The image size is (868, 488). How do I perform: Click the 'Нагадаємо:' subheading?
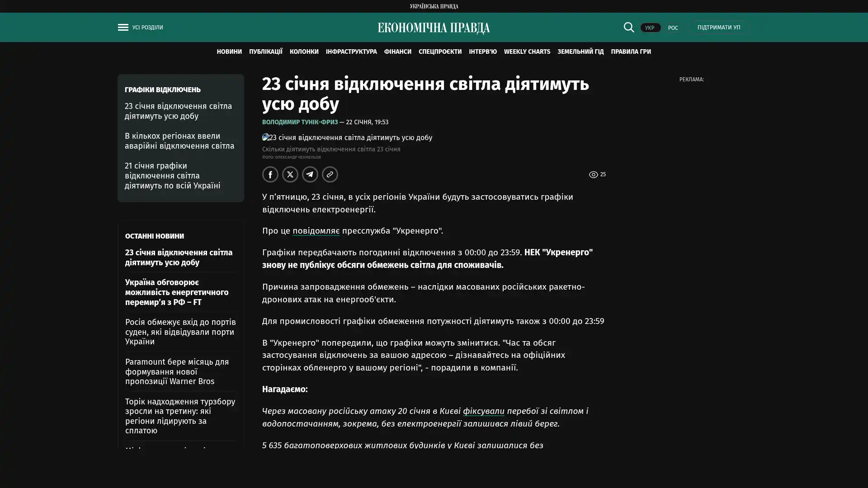click(285, 389)
